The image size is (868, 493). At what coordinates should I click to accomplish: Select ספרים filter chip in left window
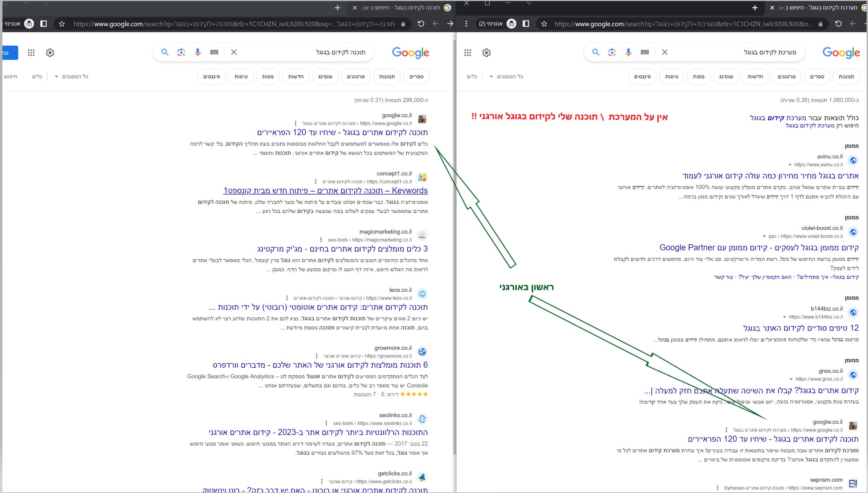click(416, 76)
